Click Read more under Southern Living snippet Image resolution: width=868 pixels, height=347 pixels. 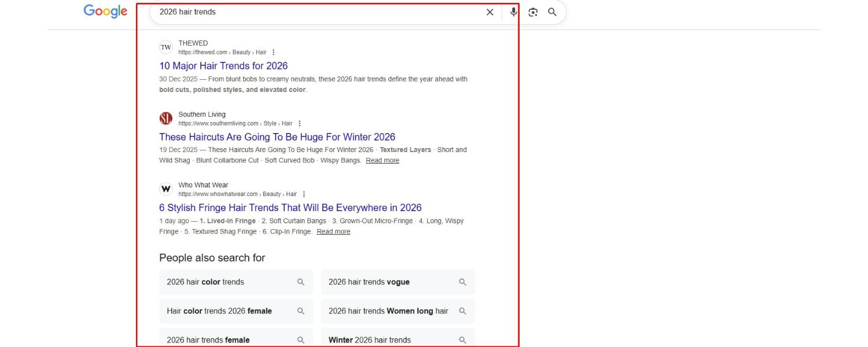382,161
